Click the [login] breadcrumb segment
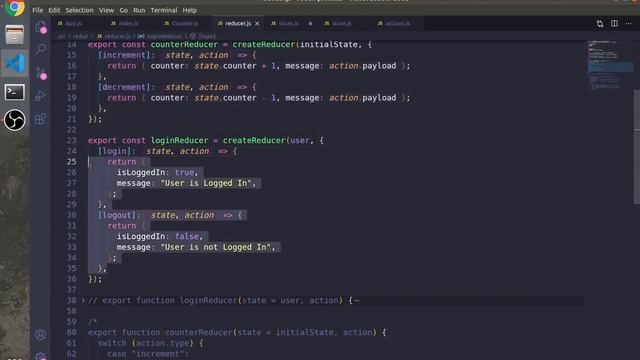640x360 pixels. pos(203,36)
